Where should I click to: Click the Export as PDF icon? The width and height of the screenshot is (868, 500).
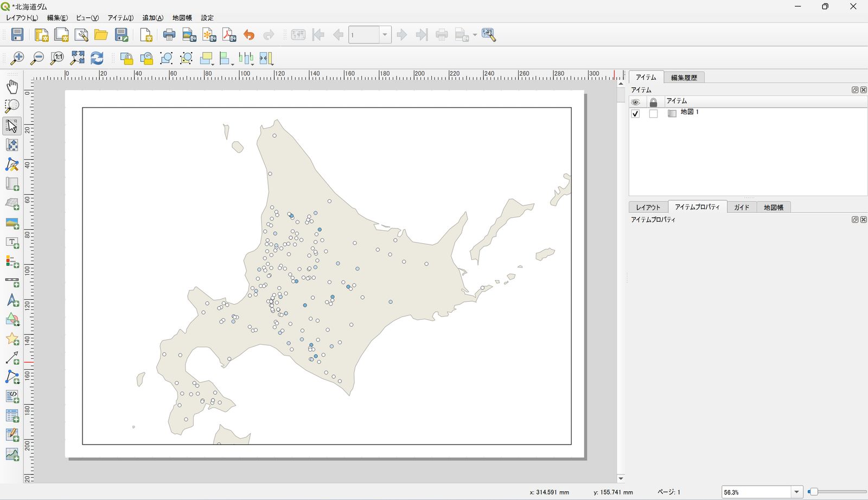click(229, 35)
